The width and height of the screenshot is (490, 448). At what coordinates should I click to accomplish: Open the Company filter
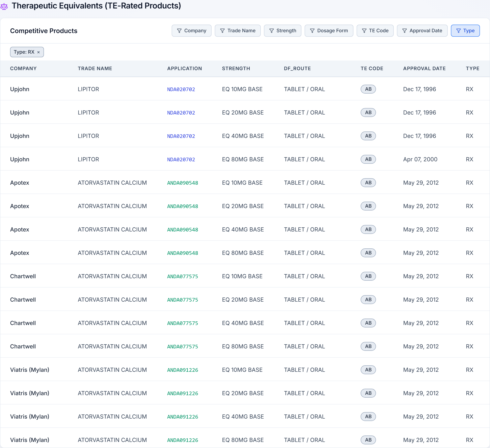point(192,31)
